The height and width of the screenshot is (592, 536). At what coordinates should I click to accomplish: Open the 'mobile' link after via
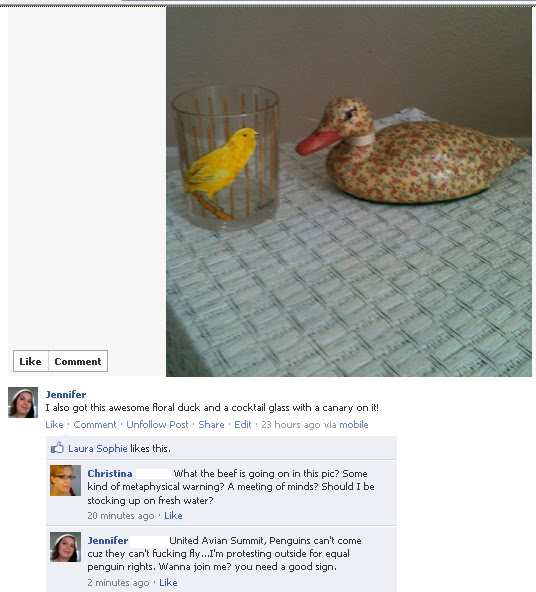pos(354,425)
